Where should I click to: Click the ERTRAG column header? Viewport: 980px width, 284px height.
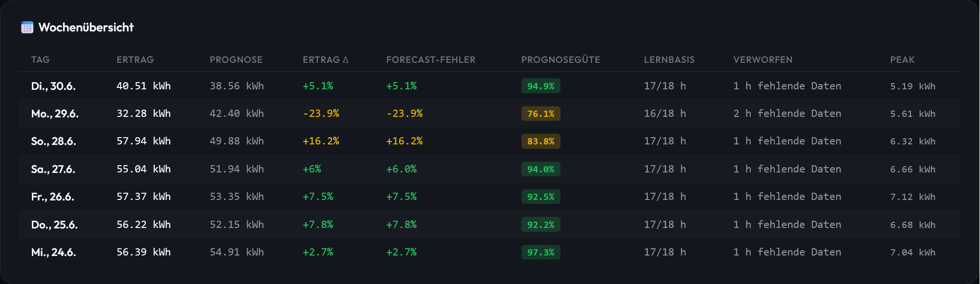click(135, 59)
